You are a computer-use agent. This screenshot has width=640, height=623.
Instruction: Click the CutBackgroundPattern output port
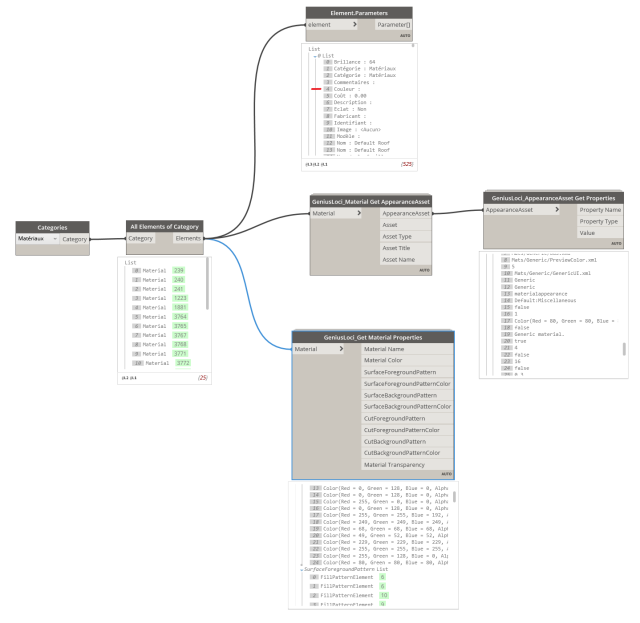[407, 441]
